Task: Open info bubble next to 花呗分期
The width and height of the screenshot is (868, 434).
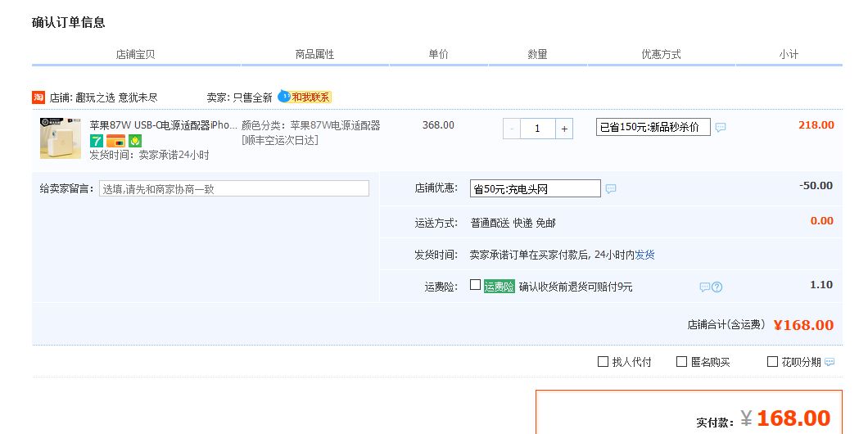Action: point(830,362)
